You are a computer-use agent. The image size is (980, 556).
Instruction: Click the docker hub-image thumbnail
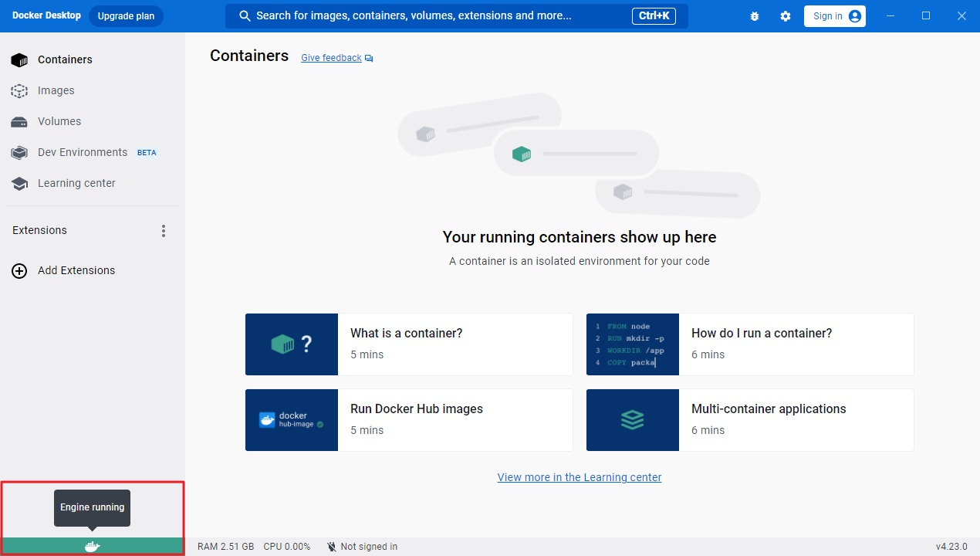coord(292,420)
